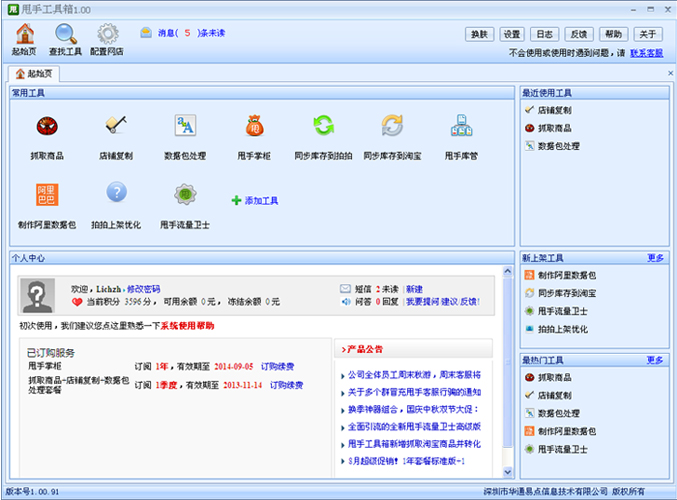The width and height of the screenshot is (677, 500).
Task: Click 新建 message link
Action: point(414,289)
